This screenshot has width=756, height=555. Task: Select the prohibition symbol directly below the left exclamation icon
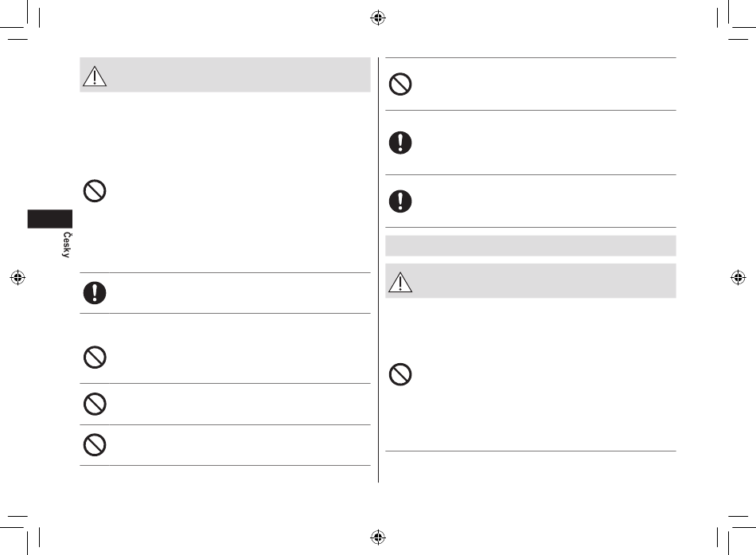95,358
